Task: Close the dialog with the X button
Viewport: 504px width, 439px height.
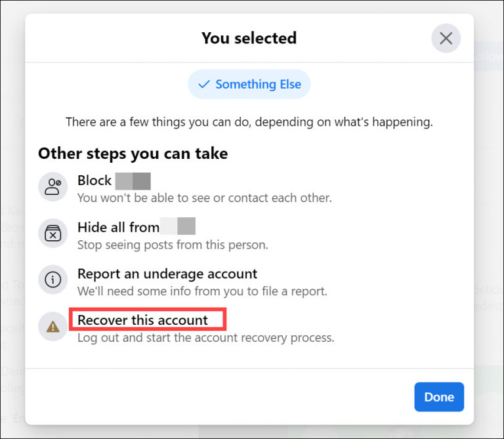Action: point(446,39)
